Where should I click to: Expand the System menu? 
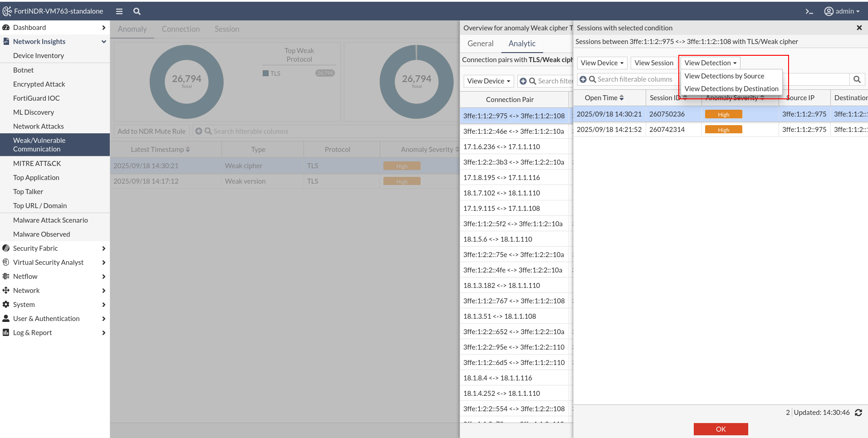tap(104, 305)
